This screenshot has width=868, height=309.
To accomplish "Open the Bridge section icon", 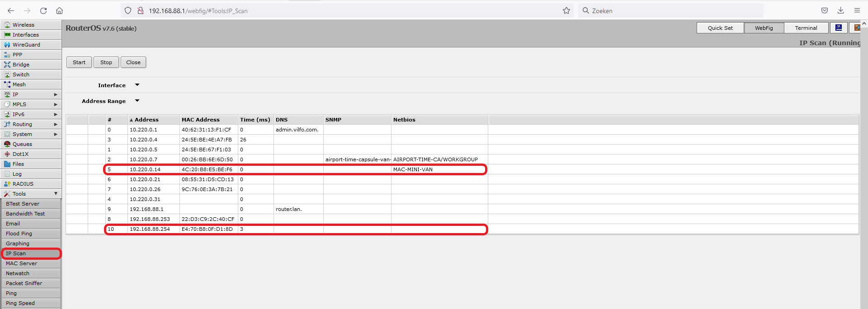I will pos(7,65).
